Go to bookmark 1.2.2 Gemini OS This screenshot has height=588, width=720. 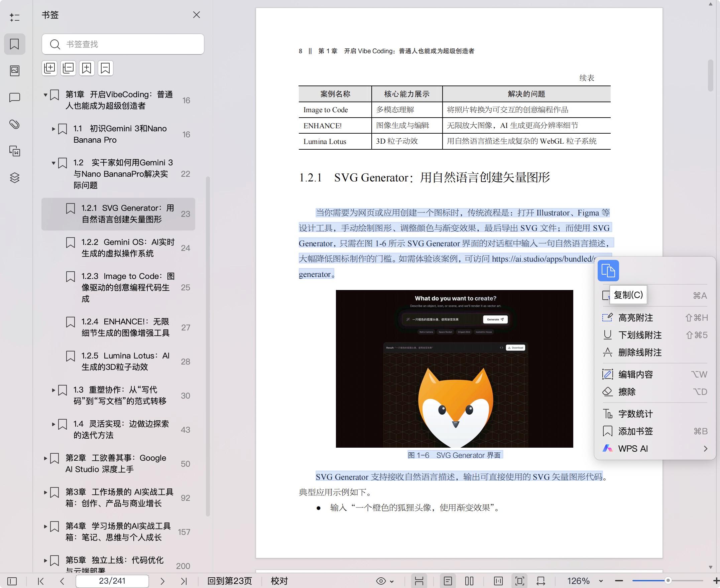coord(118,248)
